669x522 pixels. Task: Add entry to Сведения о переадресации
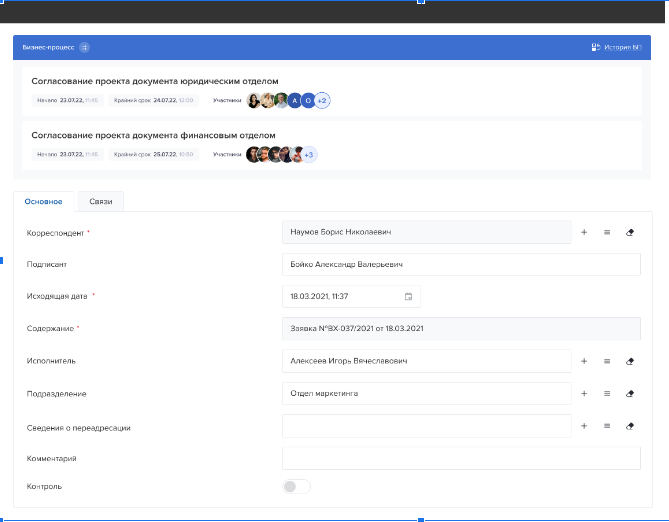point(584,426)
